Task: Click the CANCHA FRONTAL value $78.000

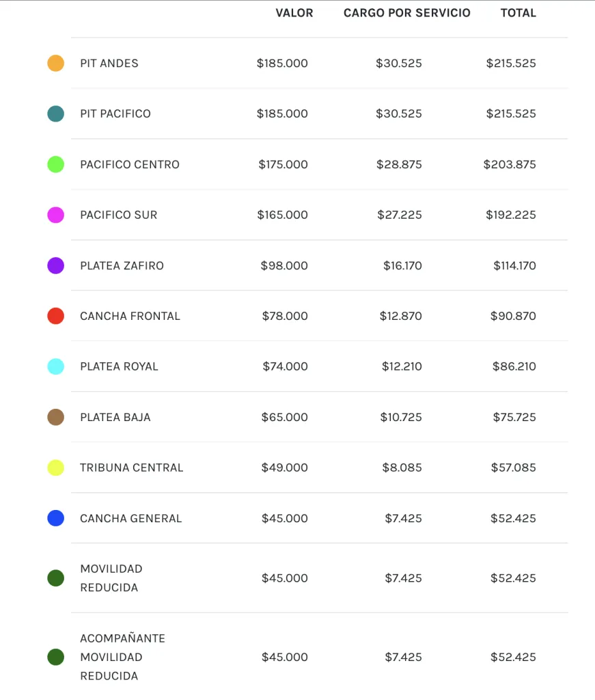Action: (x=285, y=317)
